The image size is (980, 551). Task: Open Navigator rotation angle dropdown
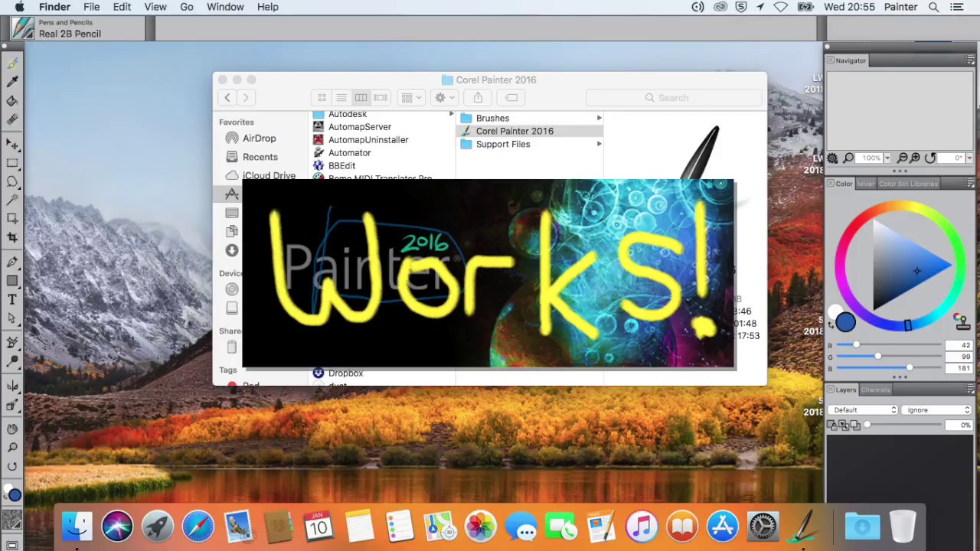[969, 158]
